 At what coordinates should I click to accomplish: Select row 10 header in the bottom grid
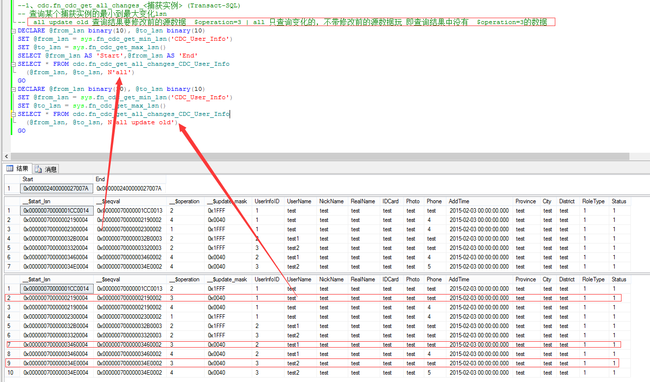[10, 372]
